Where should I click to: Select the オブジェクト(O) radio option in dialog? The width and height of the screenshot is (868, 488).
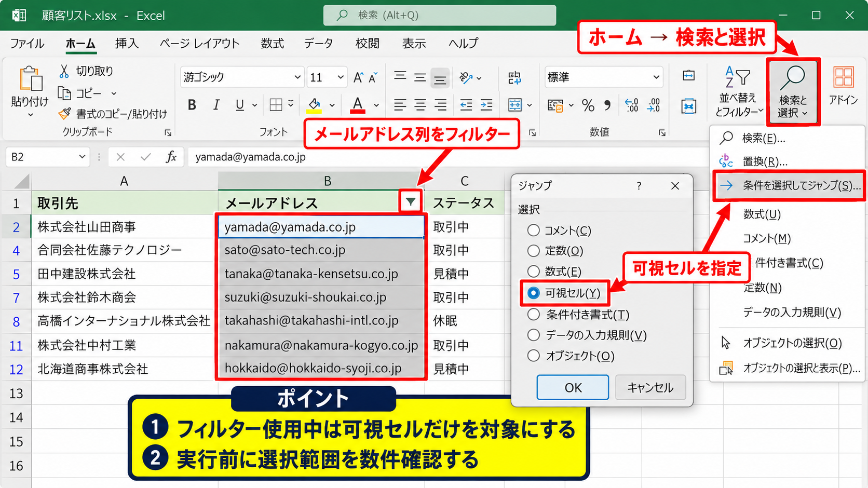coord(533,356)
